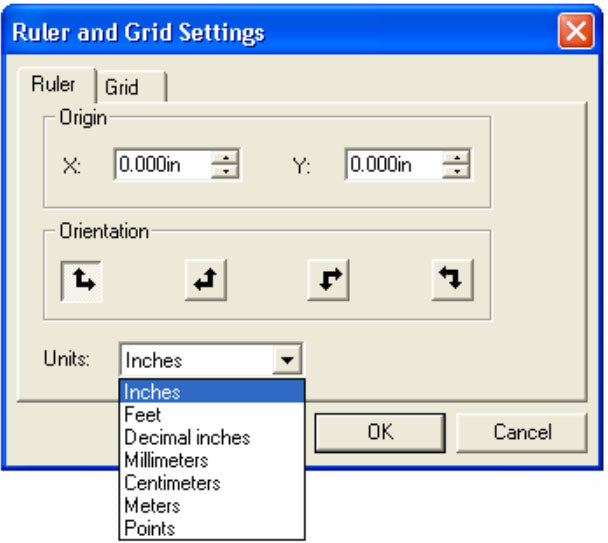Image resolution: width=608 pixels, height=543 pixels.
Task: Click the Cancel button
Action: click(x=522, y=432)
